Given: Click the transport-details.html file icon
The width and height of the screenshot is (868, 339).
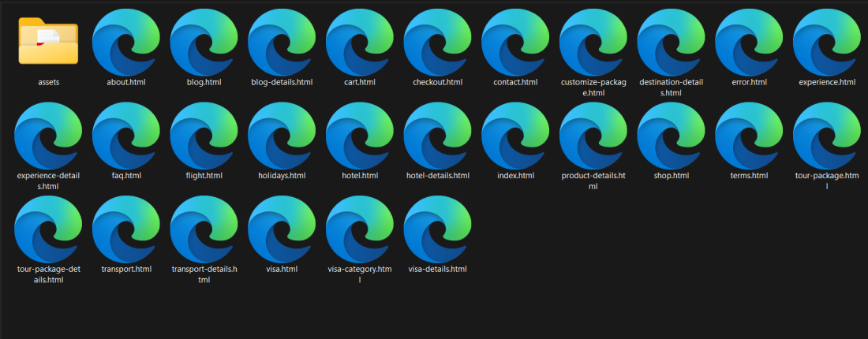Looking at the screenshot, I should pos(204,229).
